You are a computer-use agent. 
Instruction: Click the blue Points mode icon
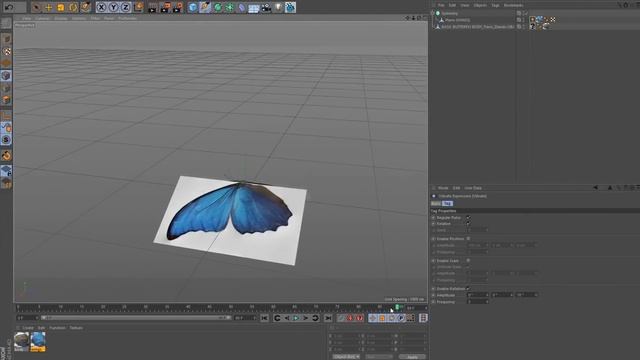[6, 76]
